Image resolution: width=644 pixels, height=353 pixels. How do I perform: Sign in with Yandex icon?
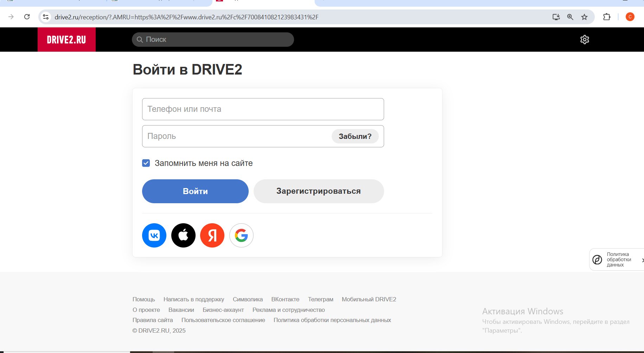click(x=212, y=235)
